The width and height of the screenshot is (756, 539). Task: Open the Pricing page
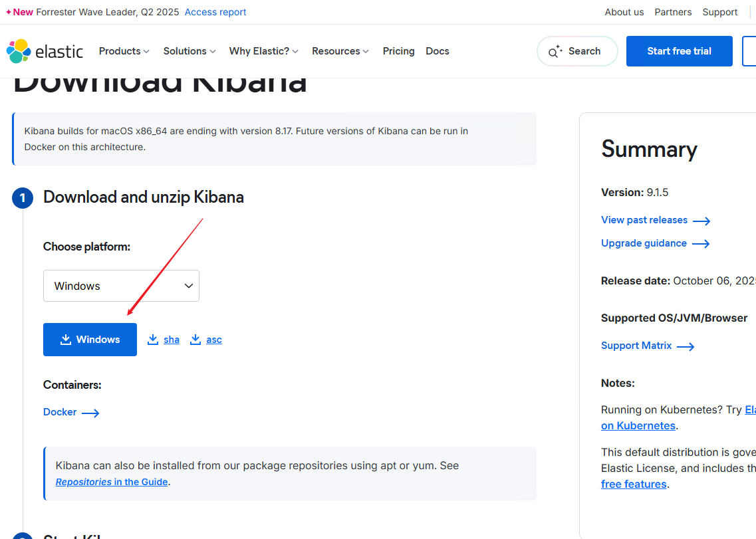[399, 51]
